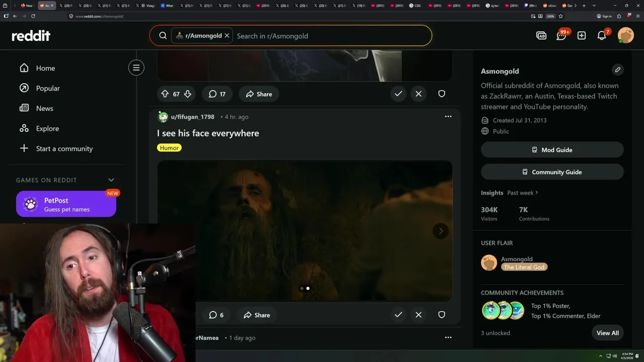Viewport: 644px width, 362px height.
Task: Click the search magnifier icon
Action: (163, 36)
